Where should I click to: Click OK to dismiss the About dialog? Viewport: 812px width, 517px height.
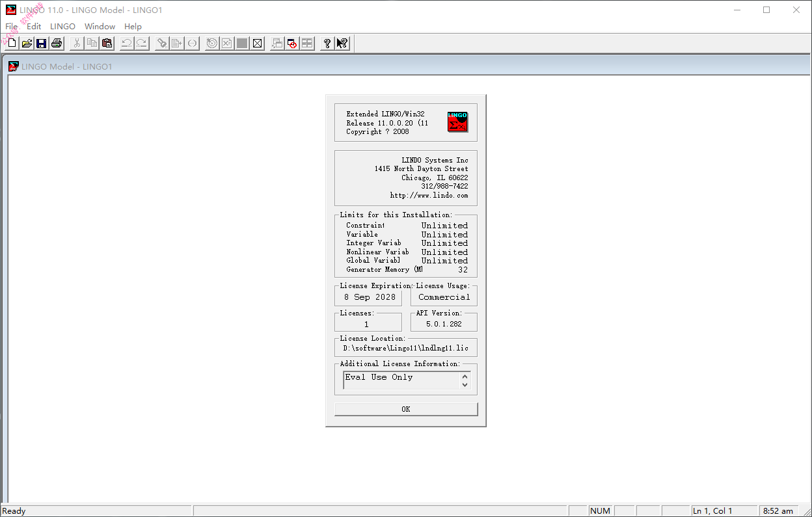pyautogui.click(x=406, y=409)
